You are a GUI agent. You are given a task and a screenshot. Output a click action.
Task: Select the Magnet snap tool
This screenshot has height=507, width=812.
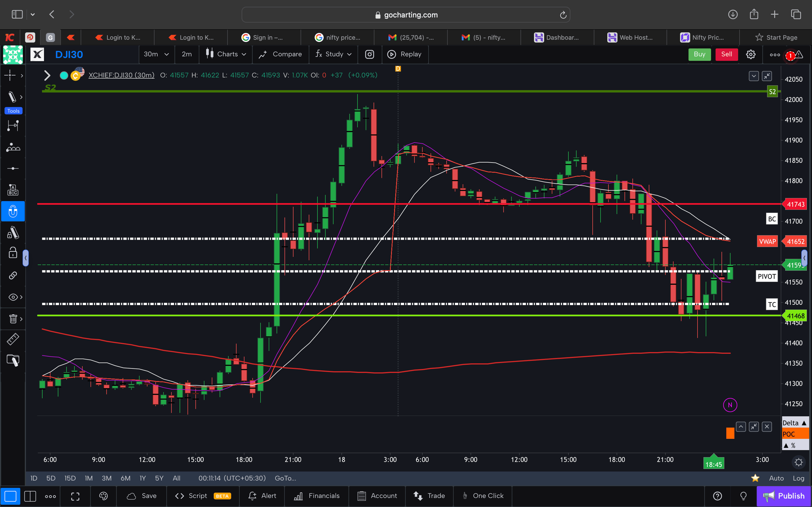point(13,211)
